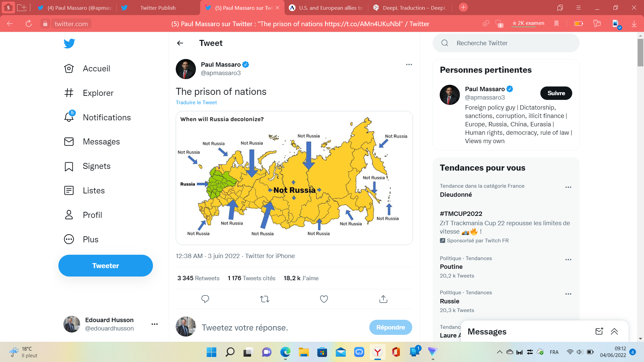Click the Recherche Twitter search field
The image size is (644, 362).
point(506,43)
